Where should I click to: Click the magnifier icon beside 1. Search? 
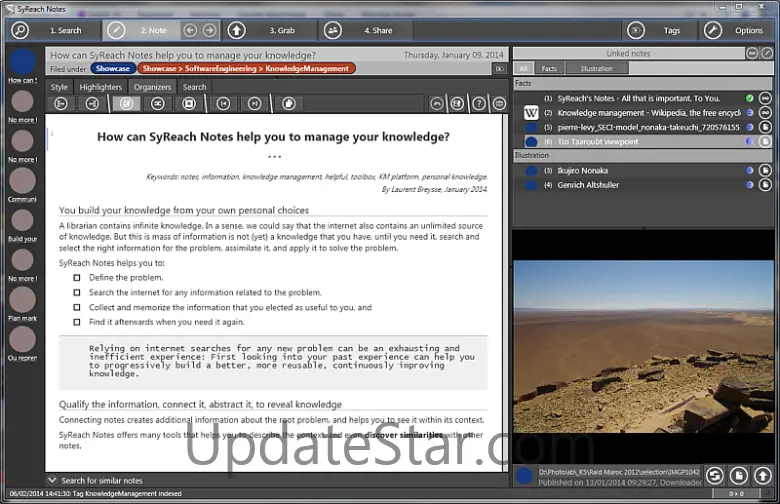click(x=20, y=30)
